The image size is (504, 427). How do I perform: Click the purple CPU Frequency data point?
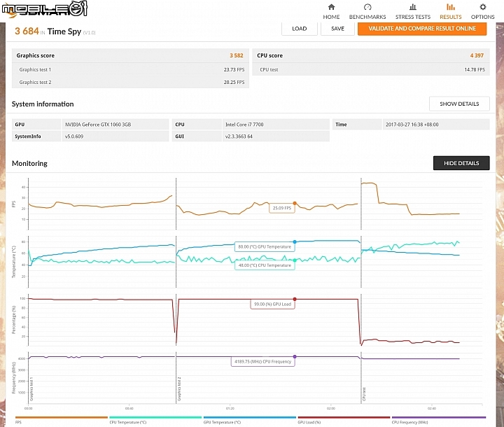pos(295,356)
